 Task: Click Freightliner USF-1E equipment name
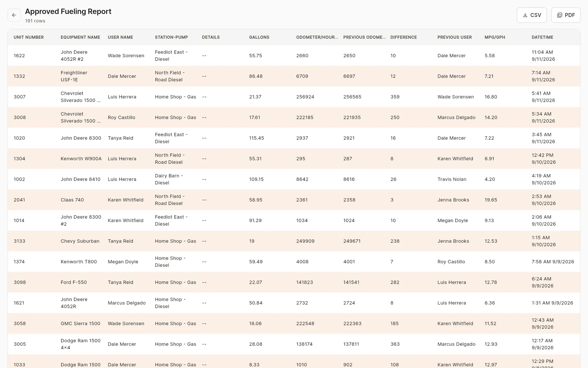click(x=74, y=76)
